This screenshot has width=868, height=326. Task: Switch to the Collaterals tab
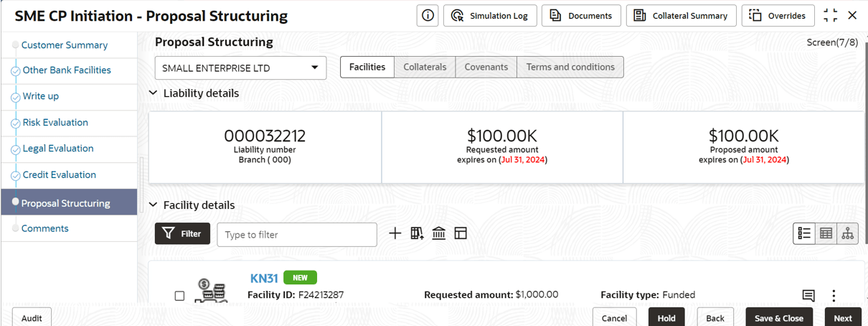425,67
